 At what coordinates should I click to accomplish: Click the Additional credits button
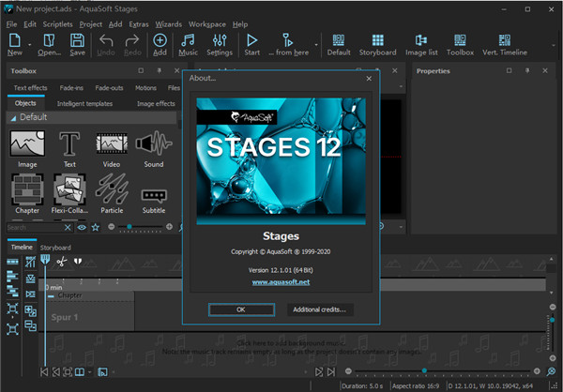319,309
